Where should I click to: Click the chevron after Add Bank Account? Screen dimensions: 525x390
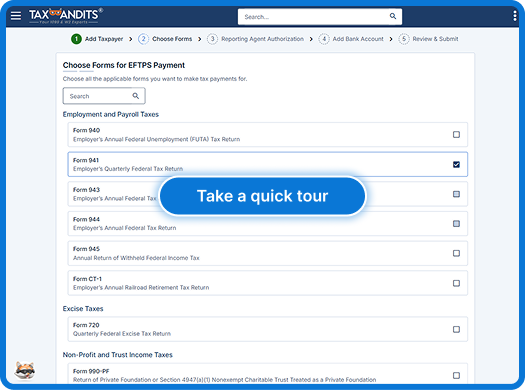point(391,39)
